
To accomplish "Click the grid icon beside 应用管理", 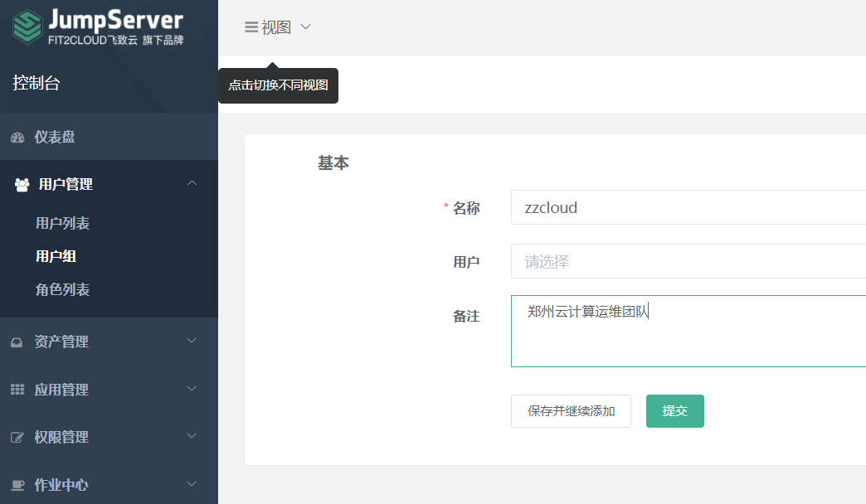I will coord(17,390).
